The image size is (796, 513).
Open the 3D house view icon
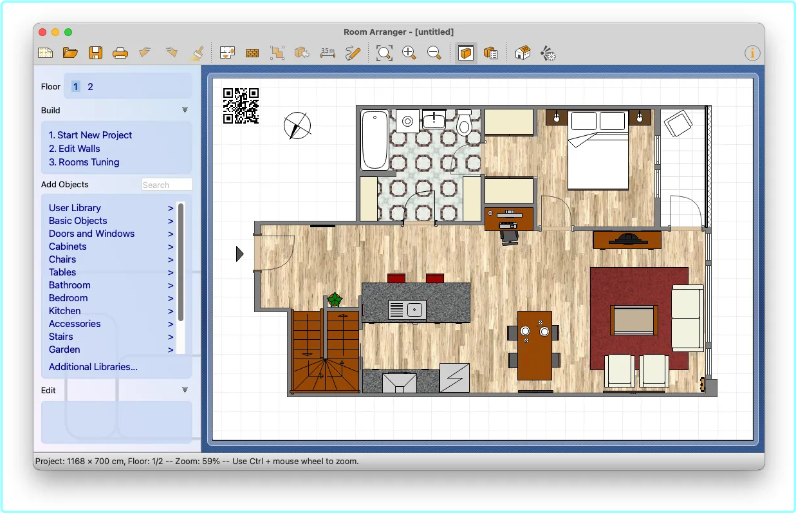tap(522, 53)
